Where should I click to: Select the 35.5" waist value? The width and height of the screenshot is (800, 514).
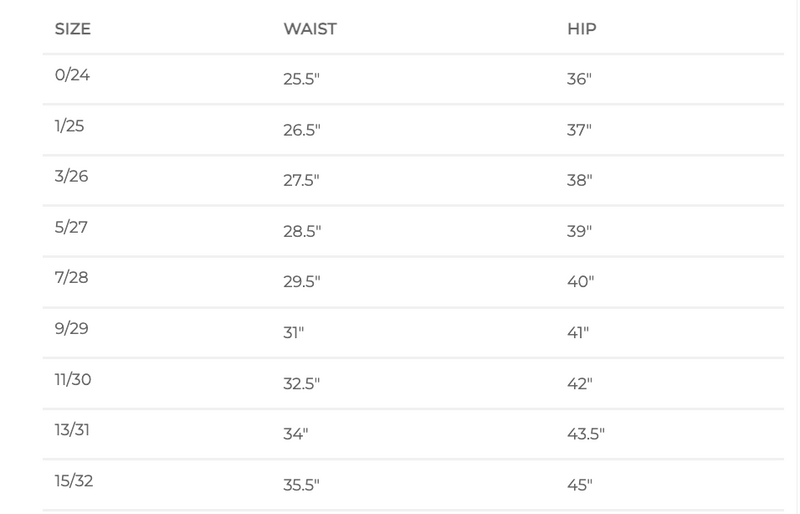304,486
